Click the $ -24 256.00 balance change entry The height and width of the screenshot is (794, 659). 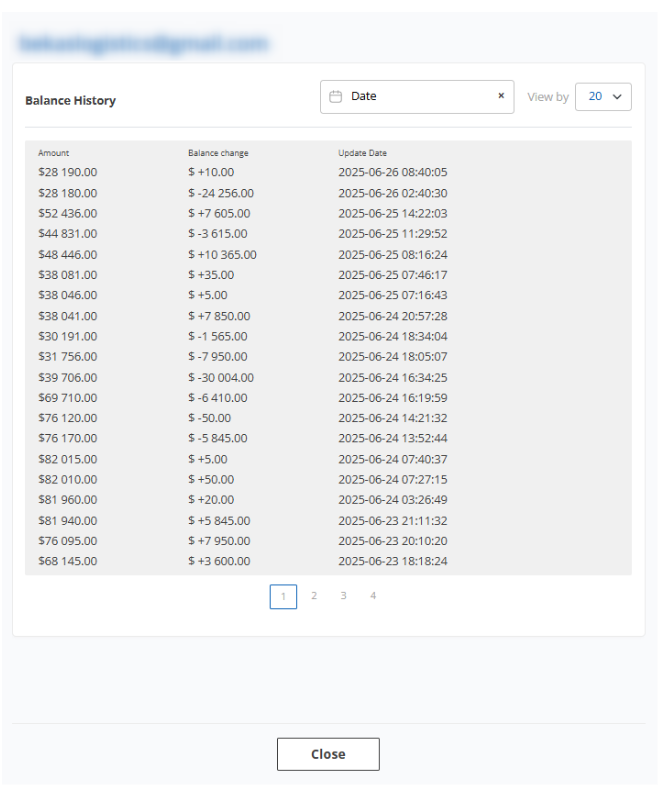221,193
